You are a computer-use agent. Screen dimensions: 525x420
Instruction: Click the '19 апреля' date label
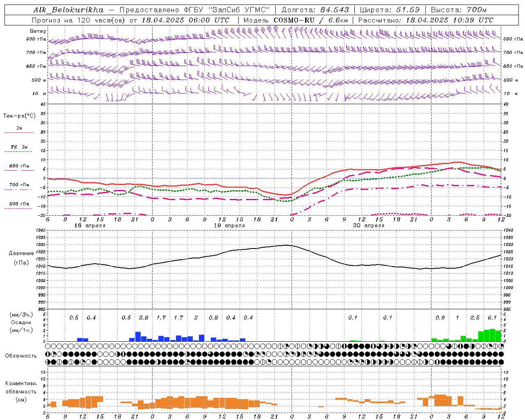click(x=229, y=226)
